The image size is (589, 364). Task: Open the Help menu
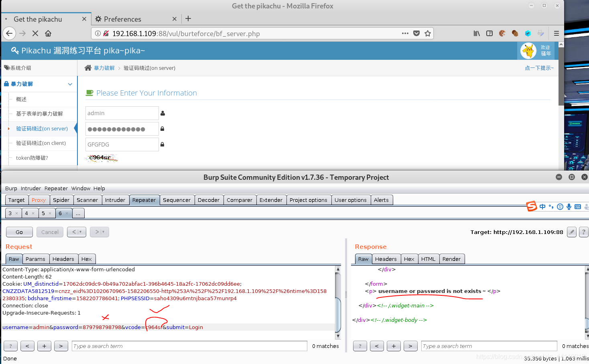[x=99, y=188]
